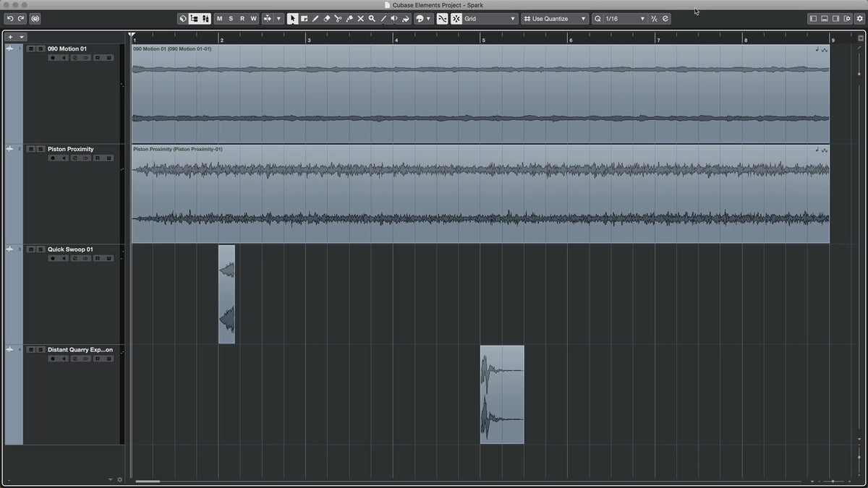
Task: Solo the Piston Proximity track
Action: pos(41,149)
